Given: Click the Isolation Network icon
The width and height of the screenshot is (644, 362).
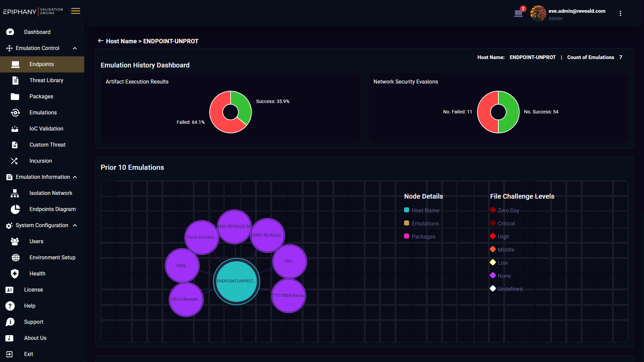Looking at the screenshot, I should point(15,193).
